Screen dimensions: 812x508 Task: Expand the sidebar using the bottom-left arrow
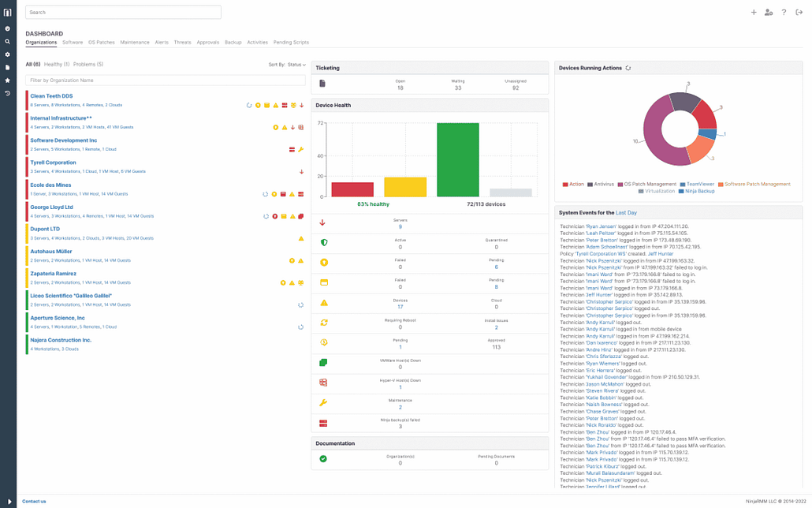click(x=8, y=501)
